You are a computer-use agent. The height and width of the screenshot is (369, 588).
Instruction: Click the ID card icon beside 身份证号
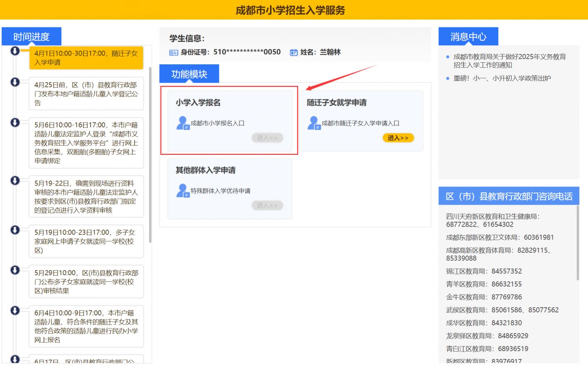point(174,52)
